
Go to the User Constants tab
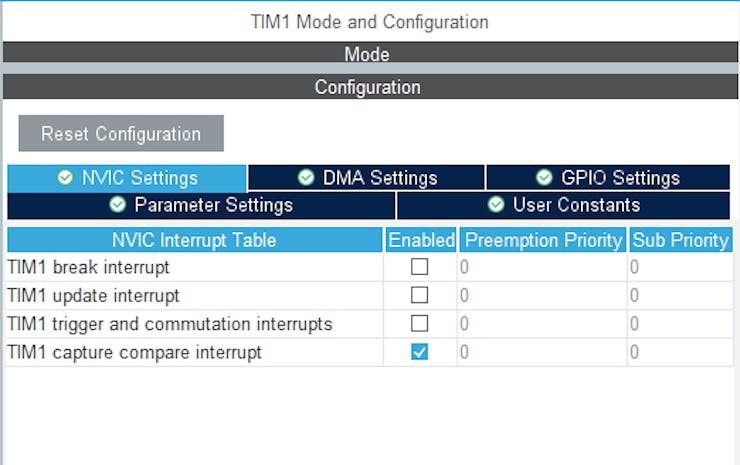564,205
